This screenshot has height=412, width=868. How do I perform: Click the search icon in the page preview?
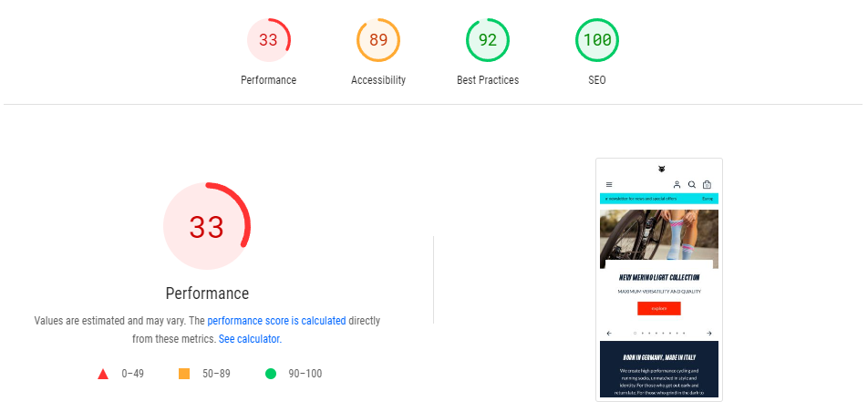point(692,185)
